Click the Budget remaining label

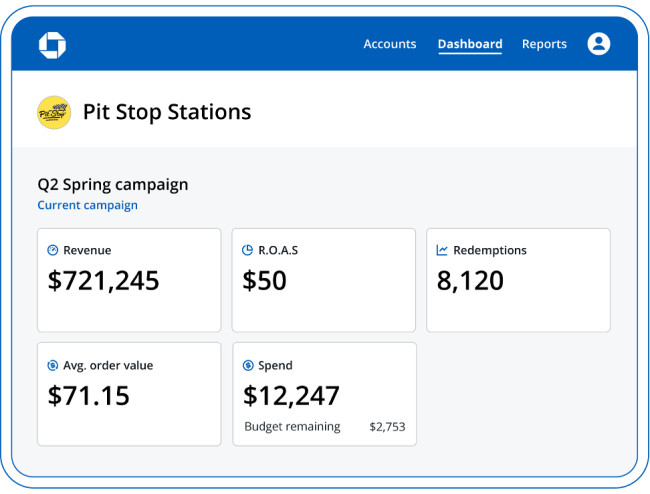pyautogui.click(x=292, y=426)
